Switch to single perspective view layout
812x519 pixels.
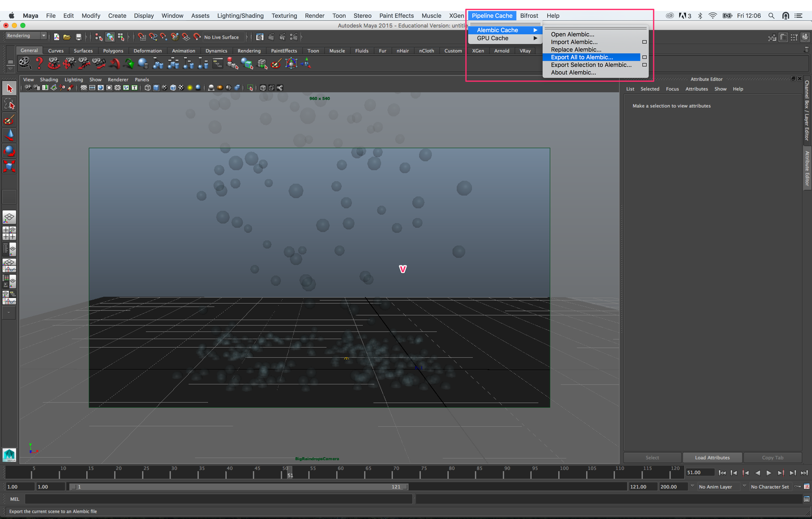point(9,217)
